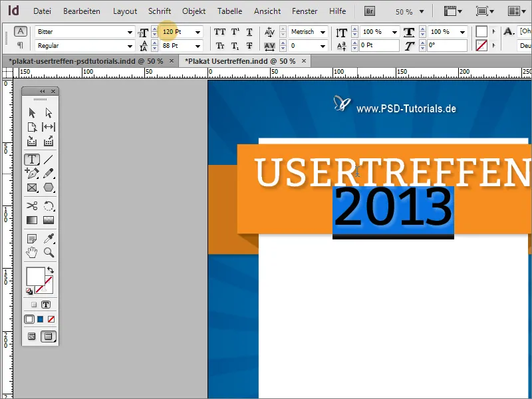532x399 pixels.
Task: Open the 120 Pt font size dropdown
Action: tap(198, 32)
